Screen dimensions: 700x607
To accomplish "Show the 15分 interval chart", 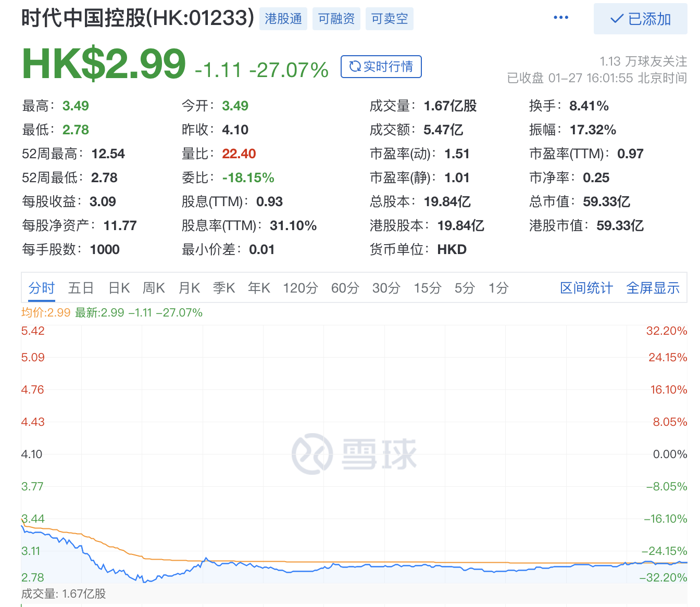I will [x=428, y=288].
